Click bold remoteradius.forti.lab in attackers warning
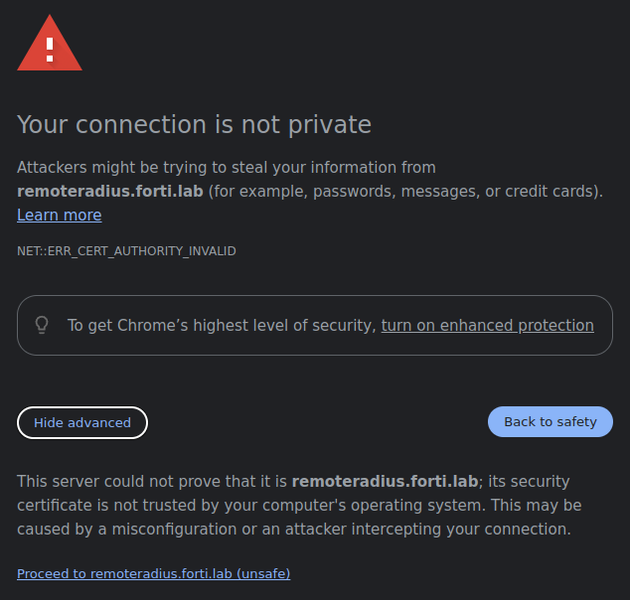 click(110, 191)
